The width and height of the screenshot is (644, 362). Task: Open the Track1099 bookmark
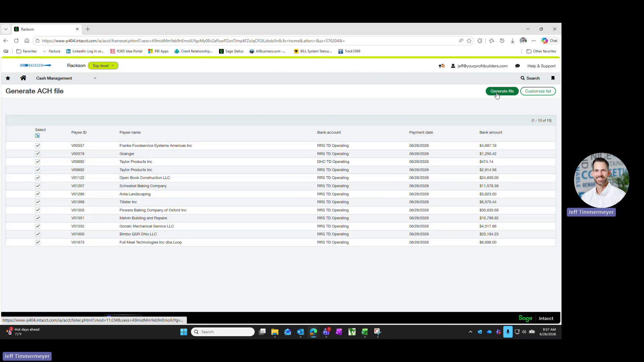349,51
